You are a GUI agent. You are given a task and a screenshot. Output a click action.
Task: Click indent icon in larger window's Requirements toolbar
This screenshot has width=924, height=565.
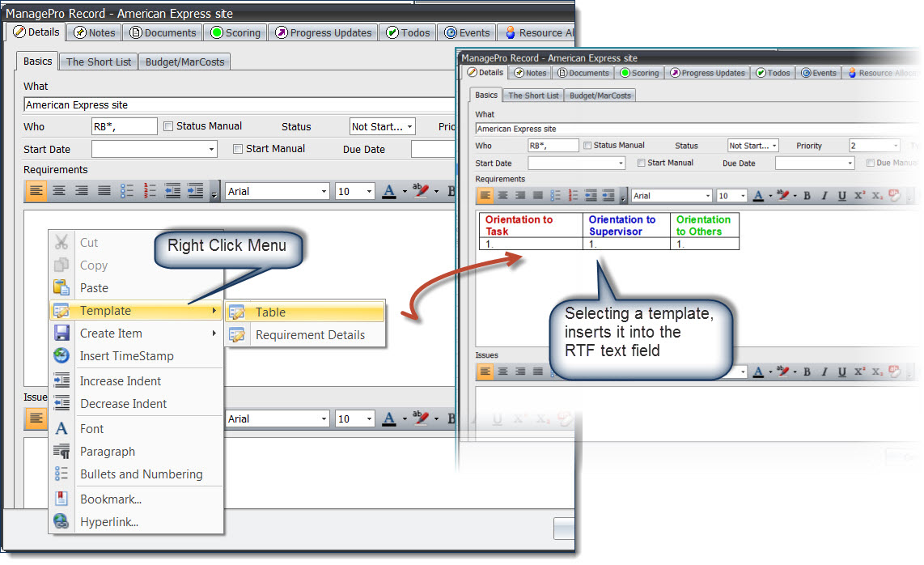[195, 190]
